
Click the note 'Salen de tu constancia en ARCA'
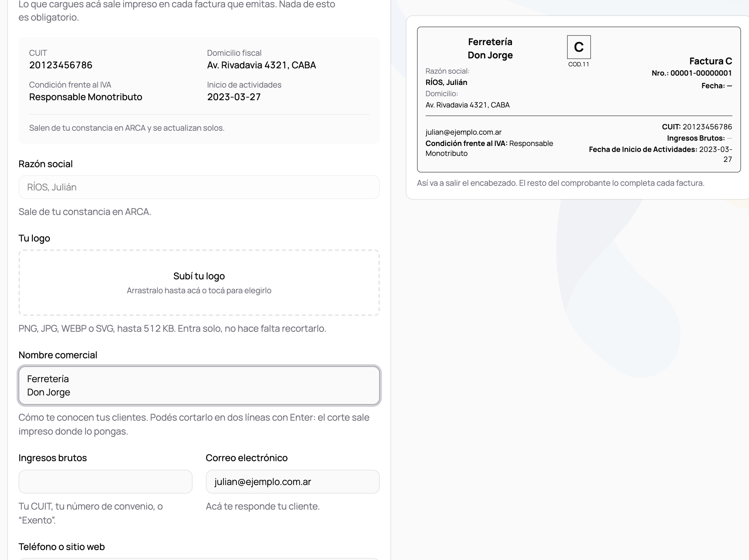point(126,128)
